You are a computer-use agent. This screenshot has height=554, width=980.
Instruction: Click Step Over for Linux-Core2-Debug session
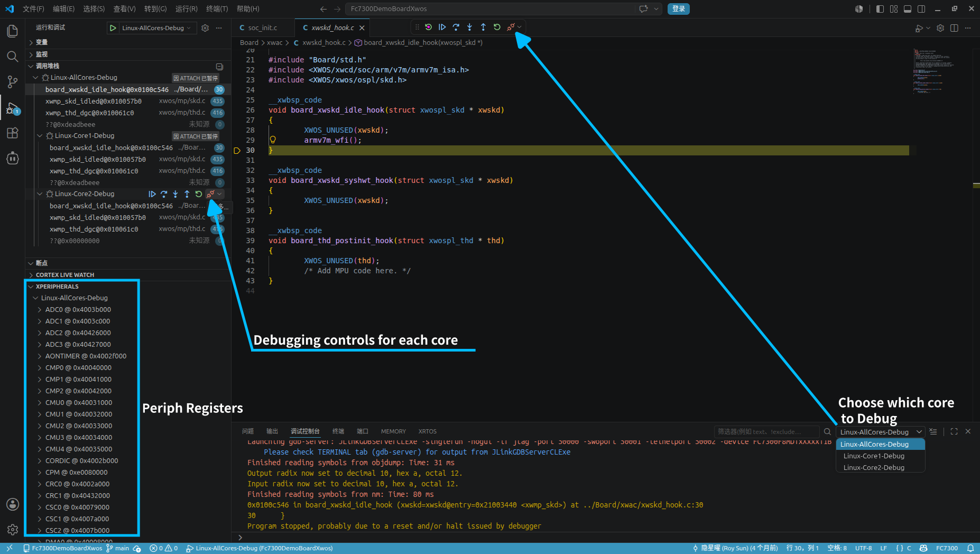[164, 194]
